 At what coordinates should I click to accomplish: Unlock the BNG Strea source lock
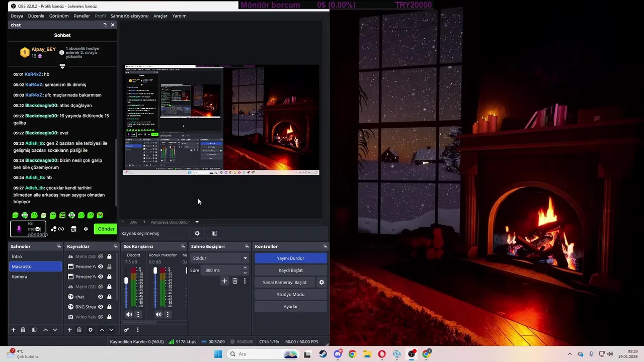(x=109, y=307)
